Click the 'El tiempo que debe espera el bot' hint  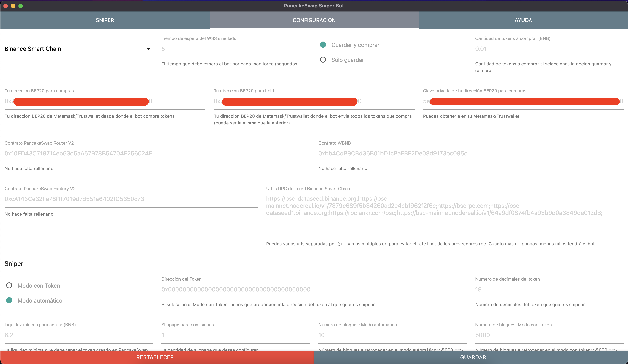tap(230, 64)
